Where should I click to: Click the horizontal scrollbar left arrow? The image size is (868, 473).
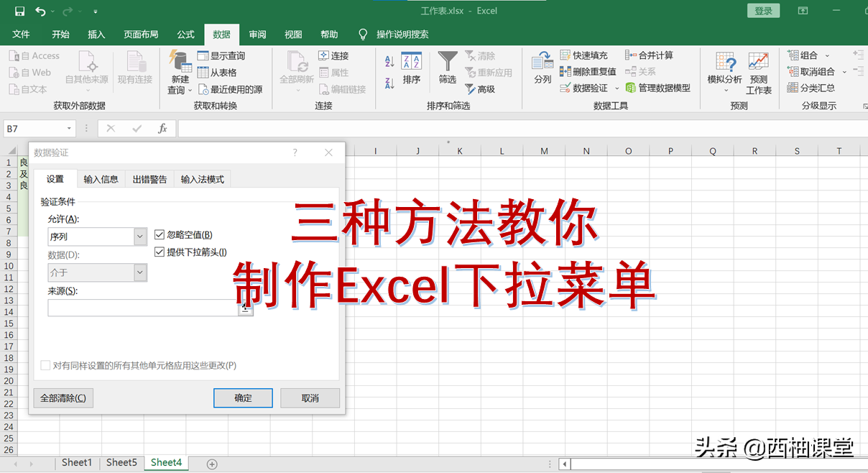[565, 464]
